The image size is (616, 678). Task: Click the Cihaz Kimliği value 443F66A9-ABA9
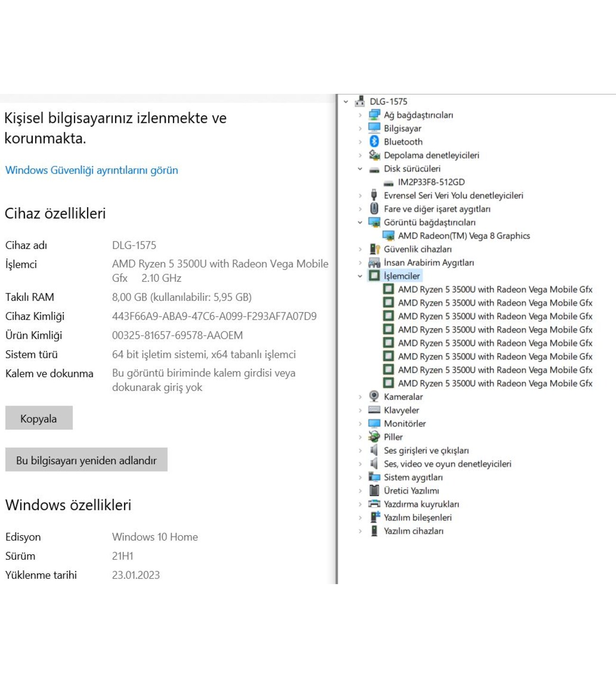[x=214, y=316]
